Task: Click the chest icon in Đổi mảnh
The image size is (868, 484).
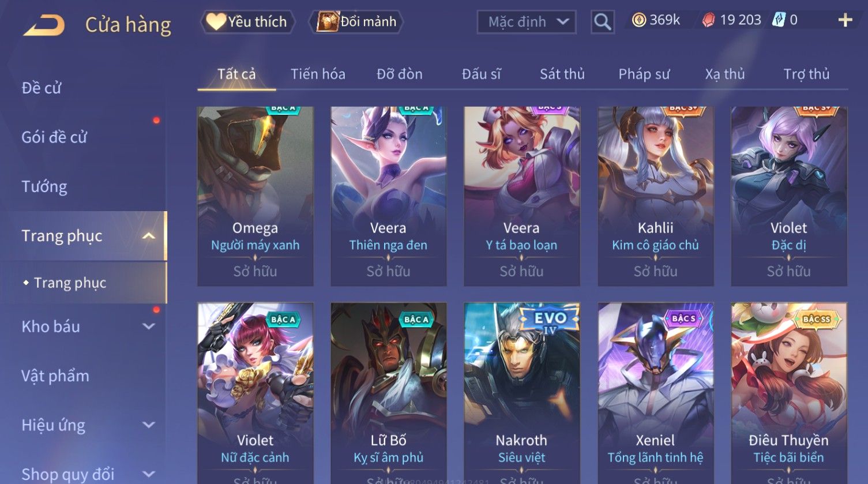Action: pos(328,22)
